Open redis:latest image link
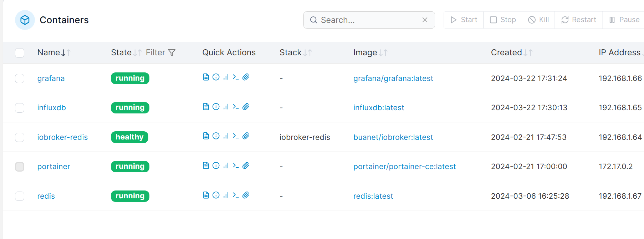Image resolution: width=644 pixels, height=239 pixels. [373, 196]
